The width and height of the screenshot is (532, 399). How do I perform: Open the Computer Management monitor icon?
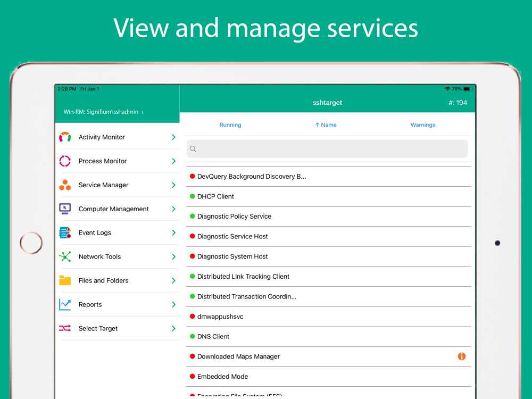(x=65, y=209)
